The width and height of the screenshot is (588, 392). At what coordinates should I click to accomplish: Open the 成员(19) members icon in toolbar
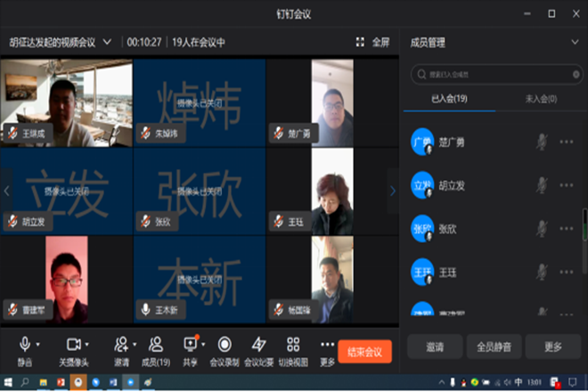pyautogui.click(x=155, y=345)
